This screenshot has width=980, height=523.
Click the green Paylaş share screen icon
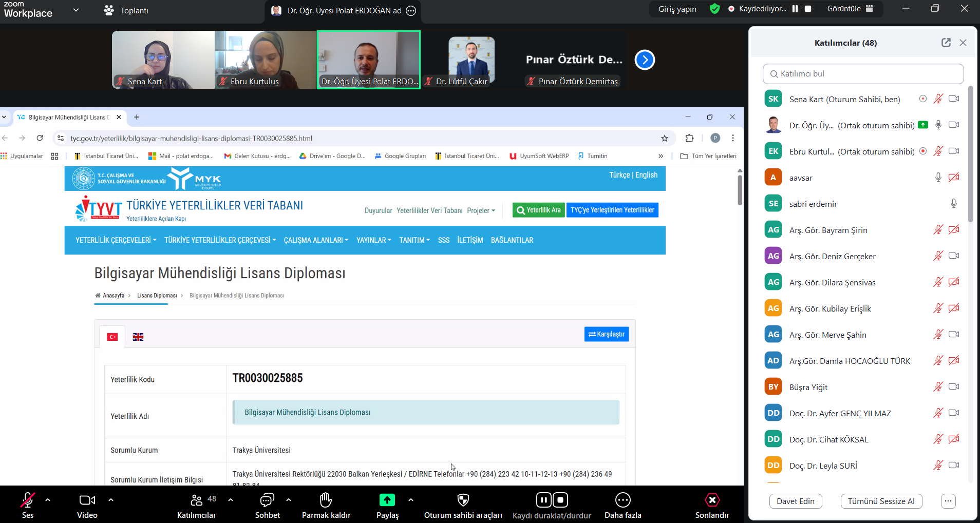click(387, 500)
